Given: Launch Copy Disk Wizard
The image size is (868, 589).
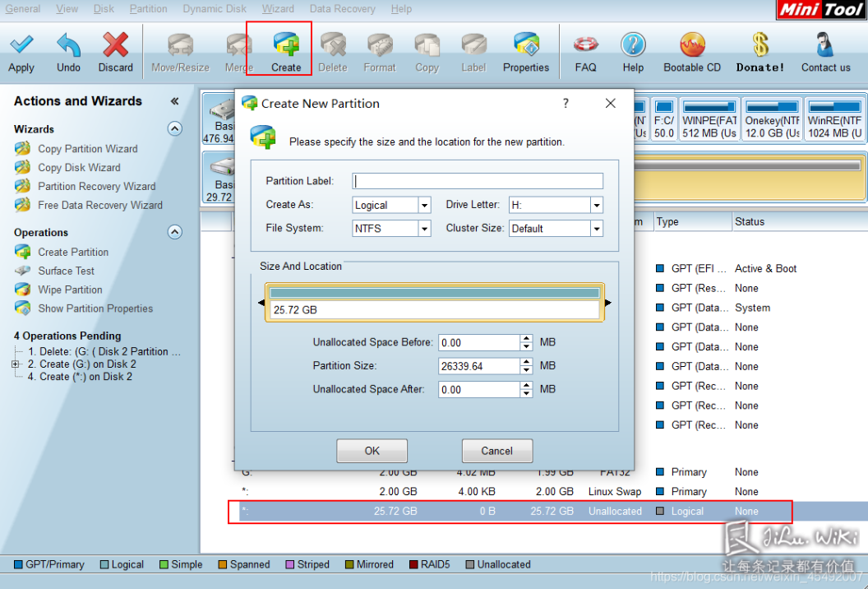Looking at the screenshot, I should [79, 167].
